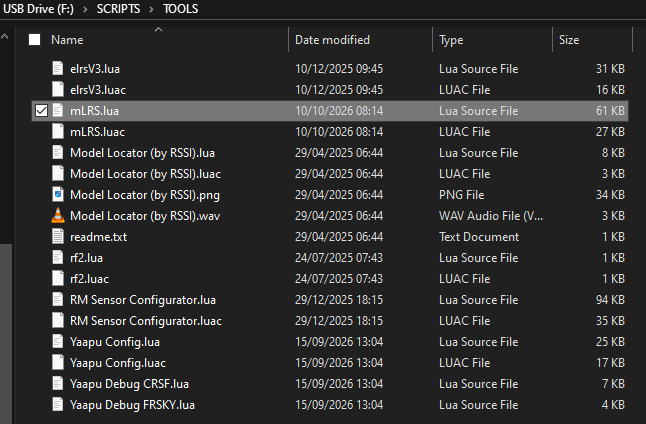Select Model Locator (by RSSI).wav name
Image resolution: width=646 pixels, height=424 pixels.
[145, 216]
